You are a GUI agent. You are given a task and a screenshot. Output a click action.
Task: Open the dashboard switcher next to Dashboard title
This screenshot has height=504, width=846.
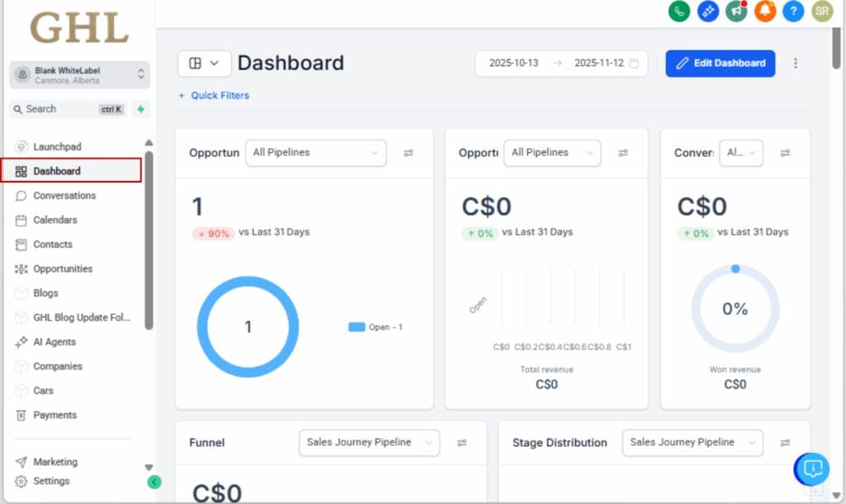tap(204, 63)
